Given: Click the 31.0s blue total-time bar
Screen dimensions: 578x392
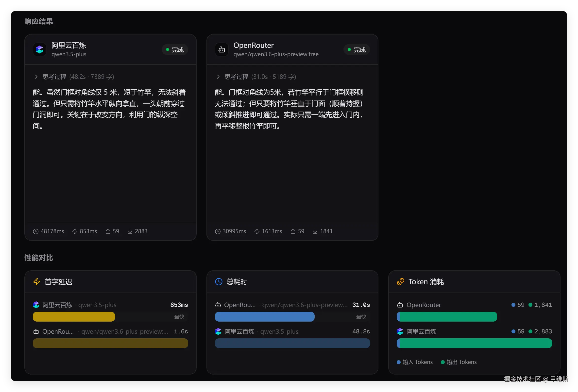Looking at the screenshot, I should [264, 317].
